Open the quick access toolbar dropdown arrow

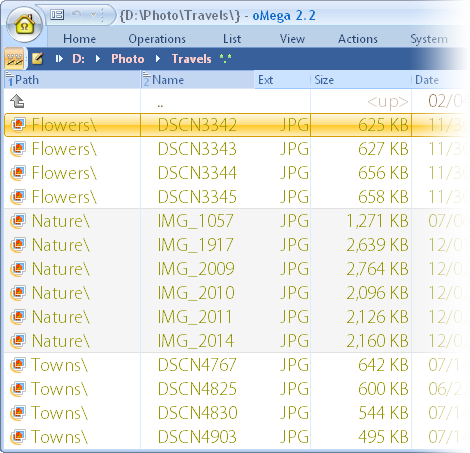click(x=94, y=15)
